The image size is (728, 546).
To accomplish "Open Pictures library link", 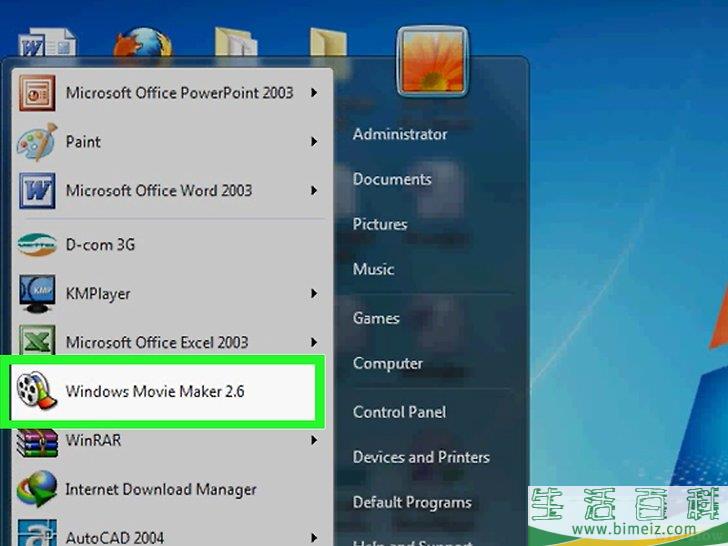I will 380,224.
